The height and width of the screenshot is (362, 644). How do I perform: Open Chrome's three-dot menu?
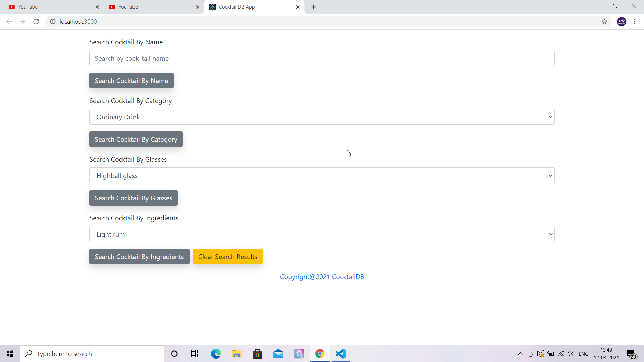(x=635, y=22)
